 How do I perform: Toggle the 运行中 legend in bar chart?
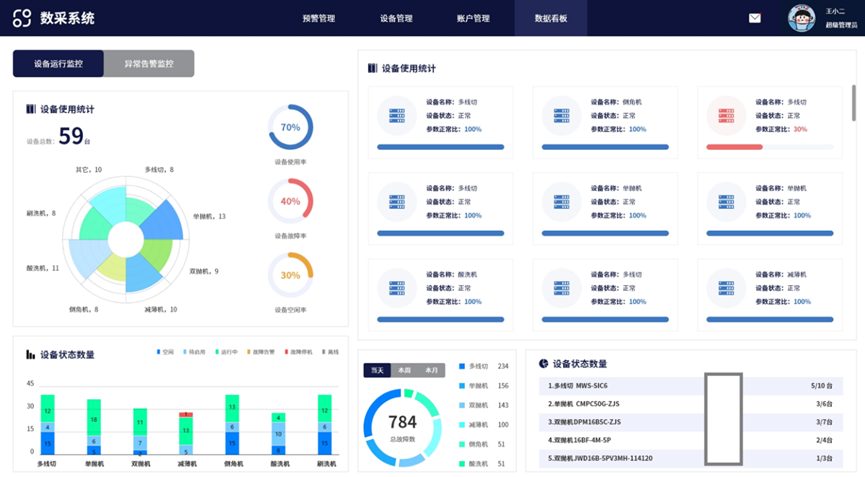click(225, 352)
